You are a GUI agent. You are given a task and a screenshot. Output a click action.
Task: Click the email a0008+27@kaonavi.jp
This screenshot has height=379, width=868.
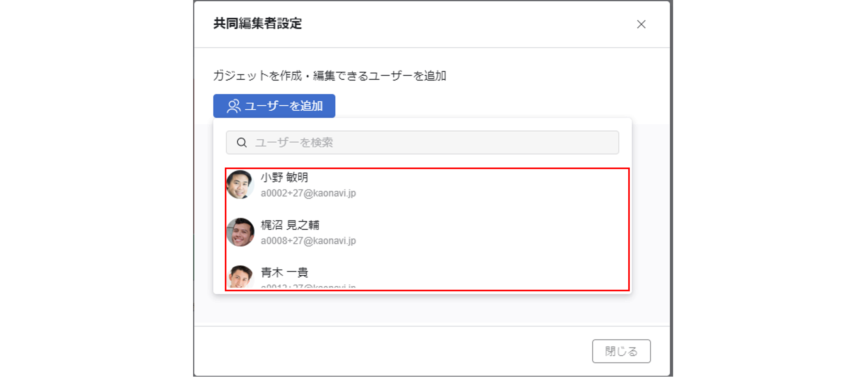308,241
